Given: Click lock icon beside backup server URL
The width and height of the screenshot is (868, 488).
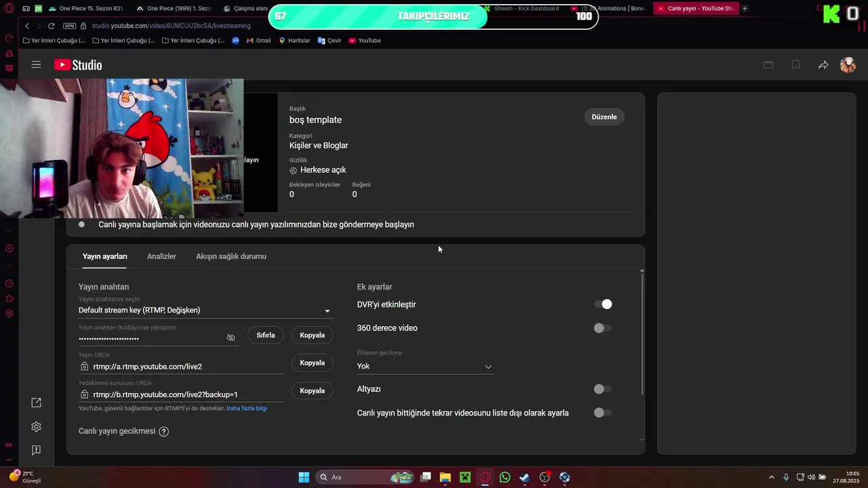Looking at the screenshot, I should coord(84,394).
